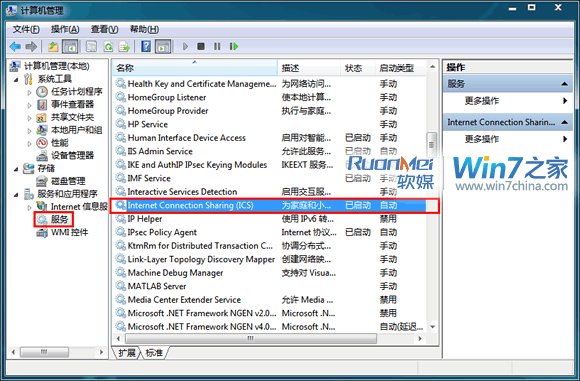Open 更多操作 under Internet Connection Sharing
The width and height of the screenshot is (580, 381).
point(508,139)
